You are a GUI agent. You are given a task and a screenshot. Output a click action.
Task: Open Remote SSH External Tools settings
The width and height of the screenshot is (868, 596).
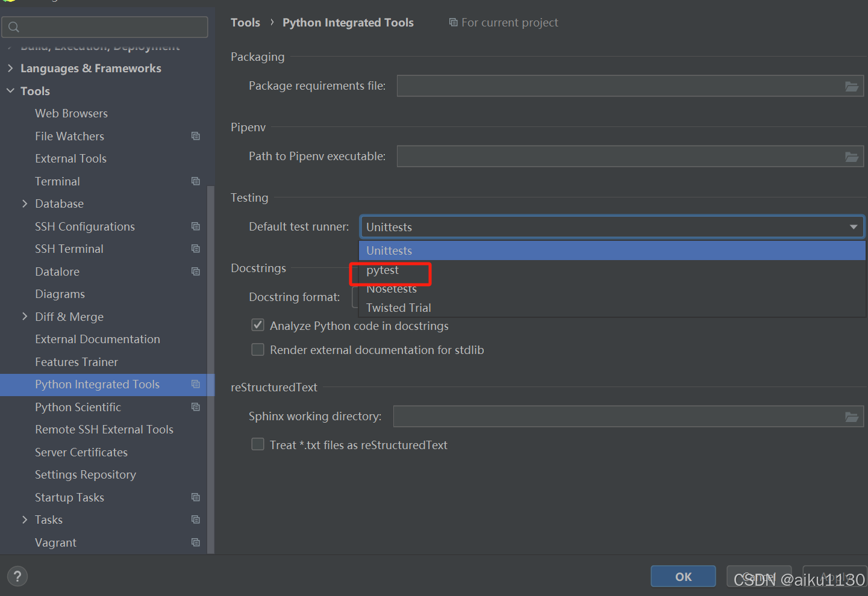tap(104, 429)
